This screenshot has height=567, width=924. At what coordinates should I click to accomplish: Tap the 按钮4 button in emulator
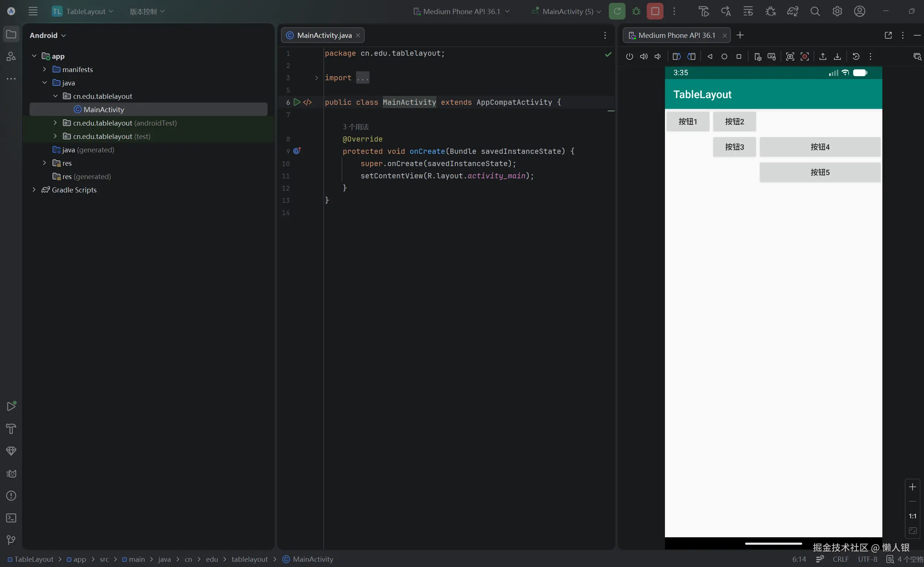click(820, 147)
